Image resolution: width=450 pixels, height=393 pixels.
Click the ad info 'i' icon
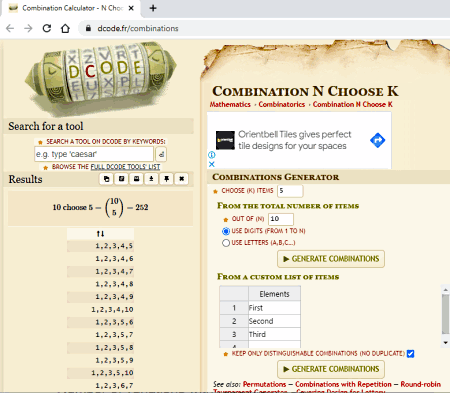tap(212, 155)
